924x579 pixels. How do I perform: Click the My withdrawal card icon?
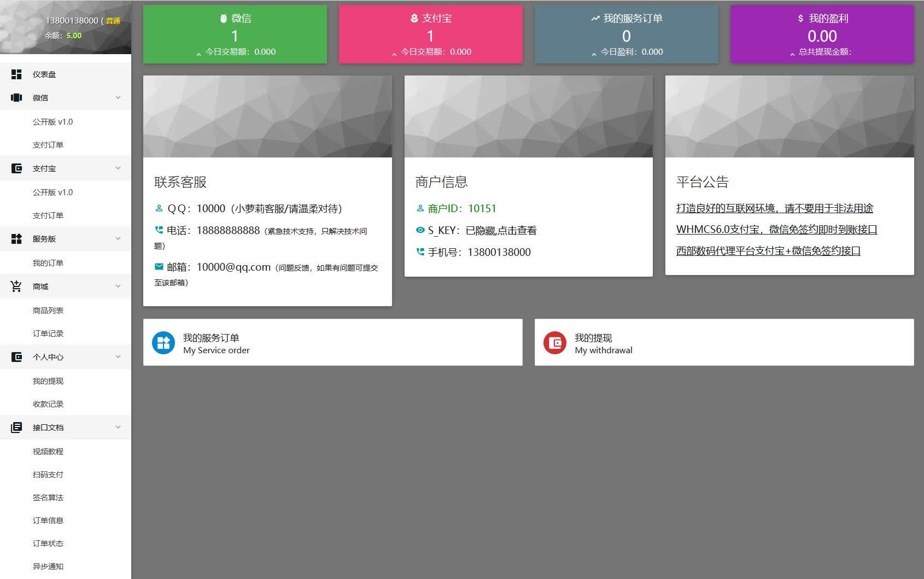(x=554, y=342)
